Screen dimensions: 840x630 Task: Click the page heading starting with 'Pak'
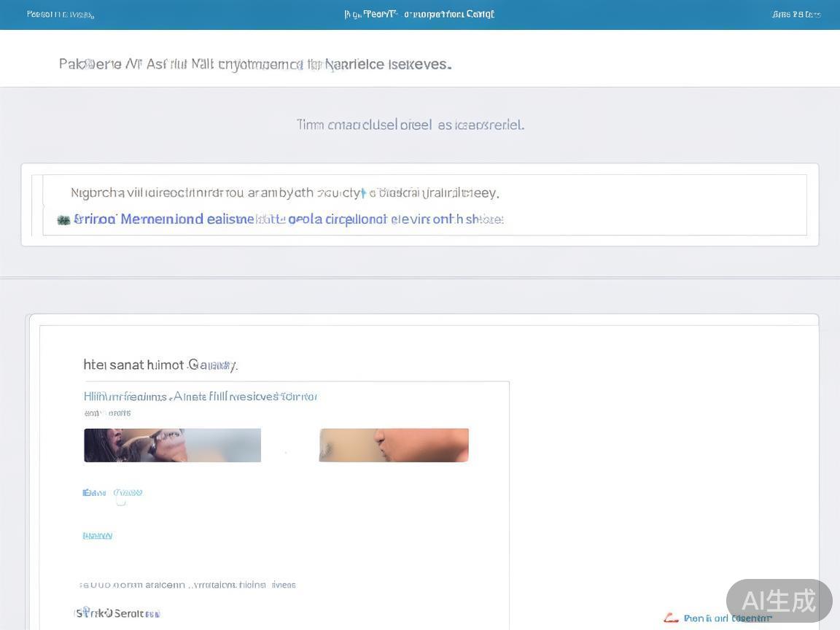click(255, 64)
